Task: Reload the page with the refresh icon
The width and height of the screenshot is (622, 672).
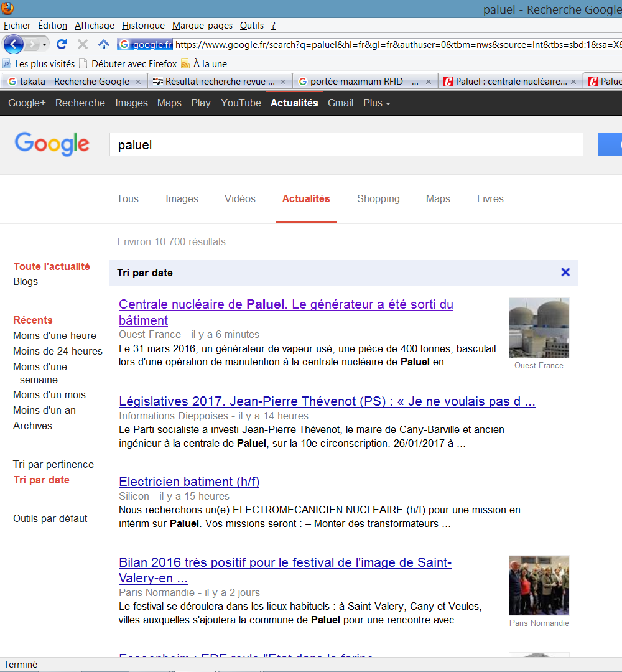Action: point(62,44)
